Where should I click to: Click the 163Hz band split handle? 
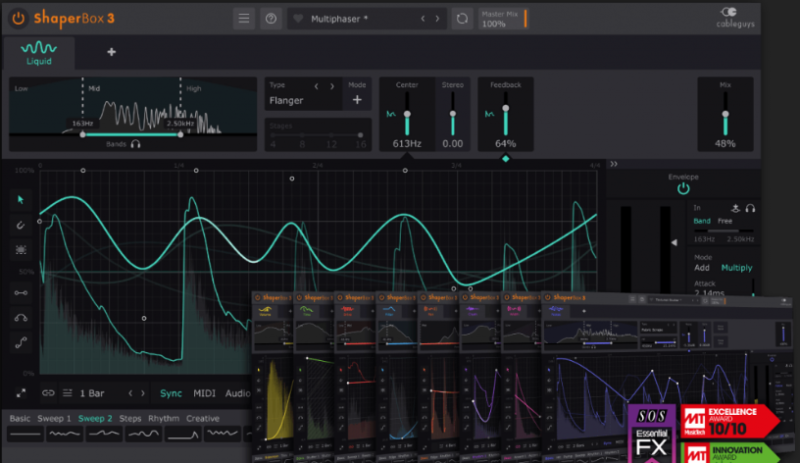(x=83, y=135)
